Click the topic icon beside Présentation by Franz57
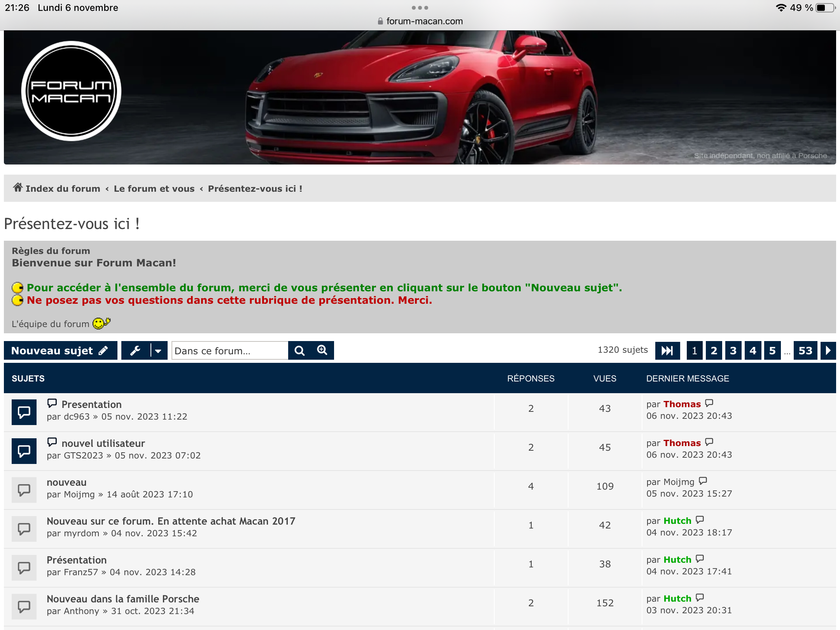This screenshot has height=630, width=840. tap(24, 568)
